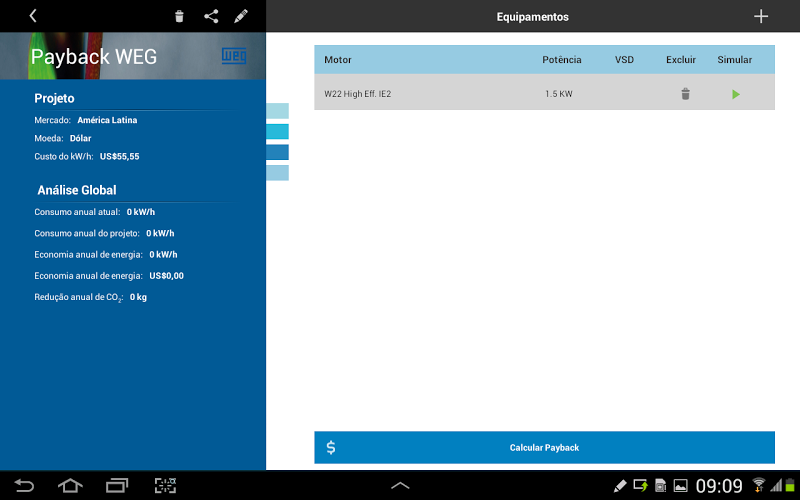
Task: Open the pen notification icon in status bar
Action: [620, 485]
